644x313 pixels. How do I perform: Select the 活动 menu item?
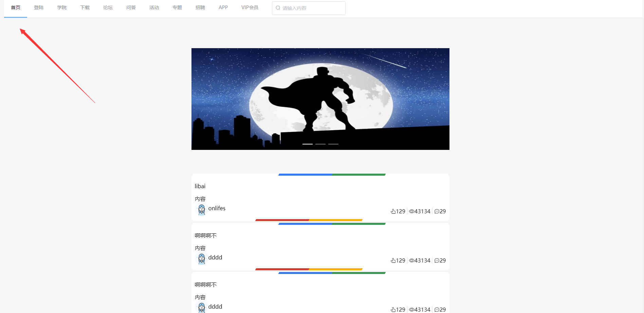(x=154, y=7)
